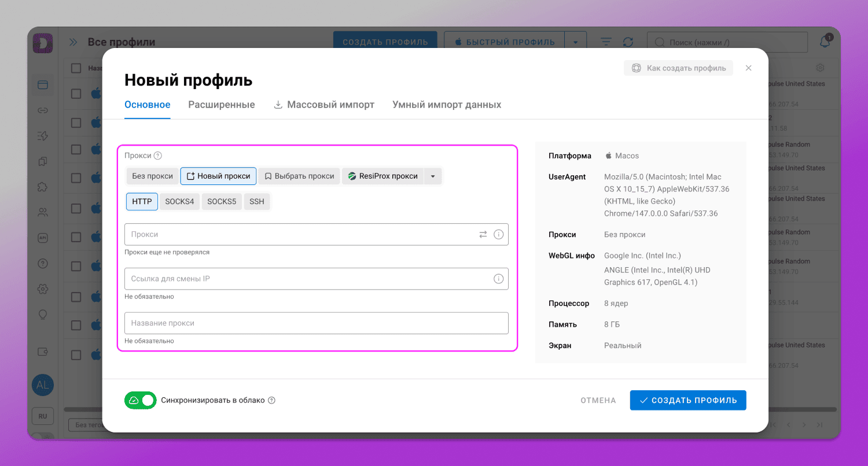Select the SOCKS4 proxy type
The width and height of the screenshot is (868, 466).
click(179, 202)
